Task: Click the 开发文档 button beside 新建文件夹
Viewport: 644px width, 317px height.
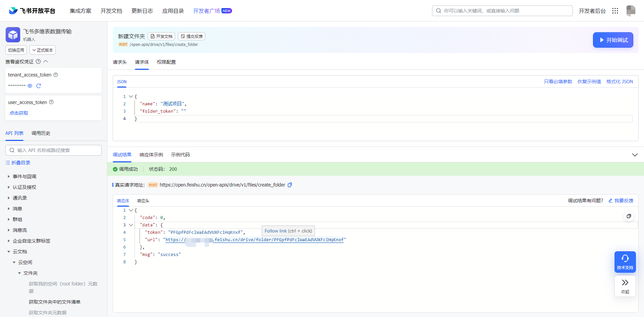Action: (161, 36)
